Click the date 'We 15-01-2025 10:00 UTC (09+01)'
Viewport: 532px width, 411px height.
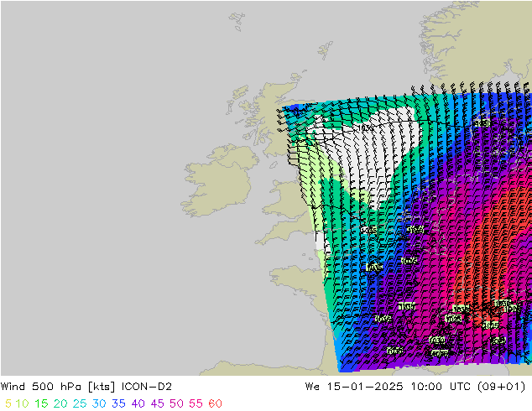click(415, 387)
